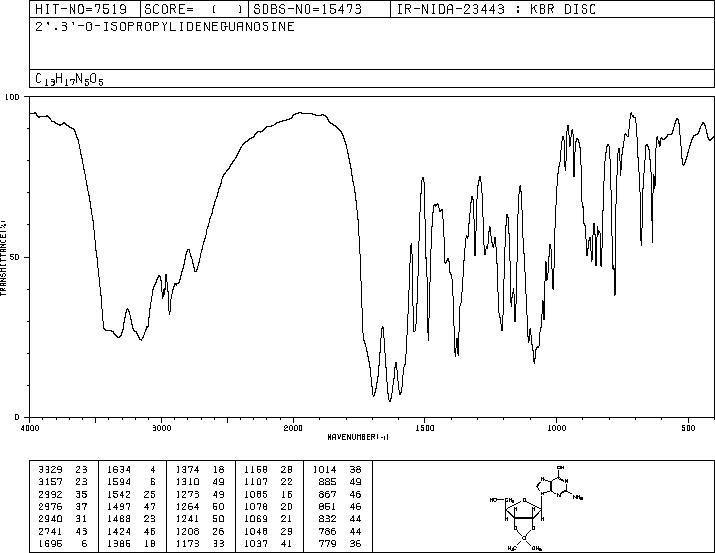Viewport: 715px width, 553px height.
Task: Click the 779 peak table entry
Action: (327, 543)
